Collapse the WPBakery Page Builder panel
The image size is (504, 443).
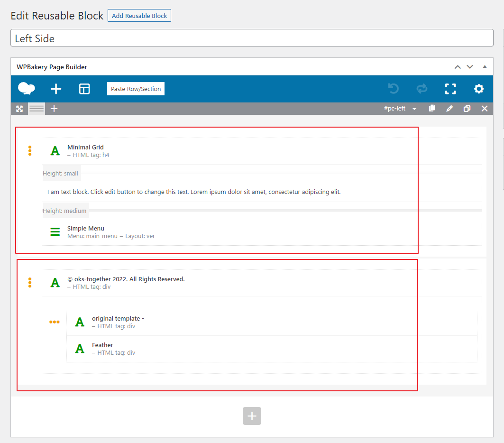click(485, 66)
